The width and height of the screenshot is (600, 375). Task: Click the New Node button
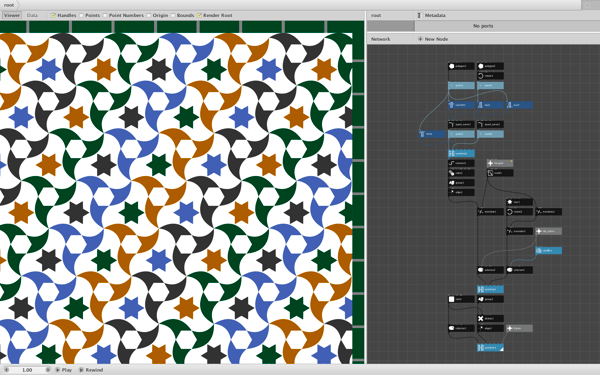coord(433,39)
